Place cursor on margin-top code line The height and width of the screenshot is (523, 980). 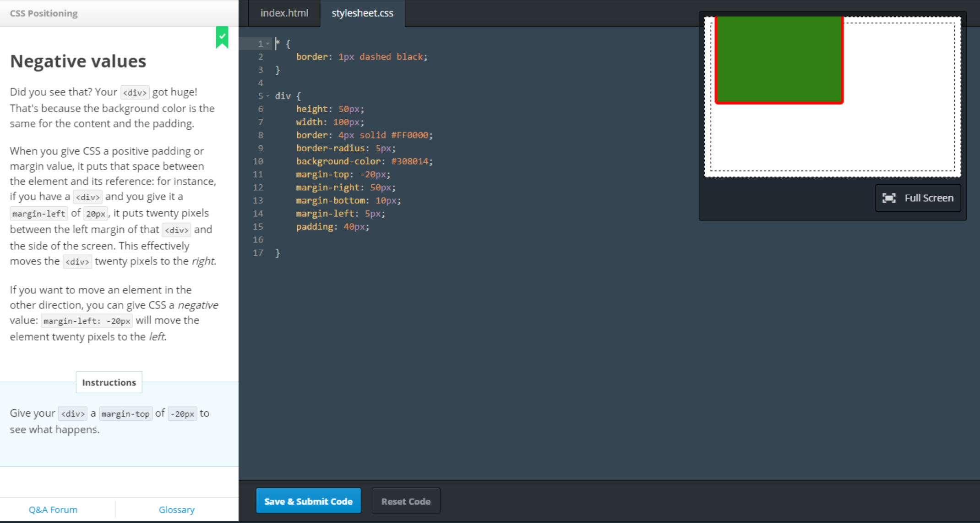(x=343, y=175)
